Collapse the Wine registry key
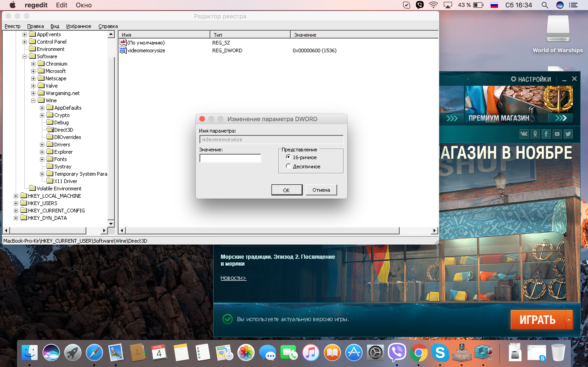The height and width of the screenshot is (367, 588). click(33, 100)
